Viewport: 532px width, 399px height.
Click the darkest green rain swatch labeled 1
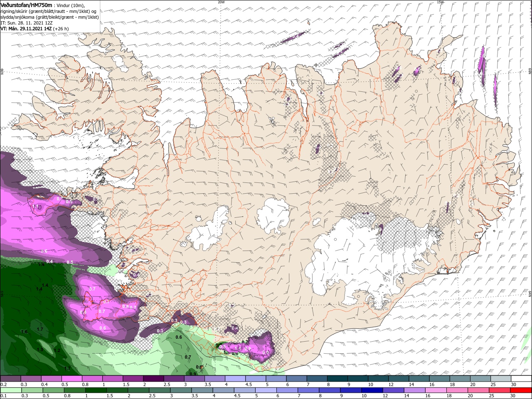pyautogui.click(x=96, y=390)
